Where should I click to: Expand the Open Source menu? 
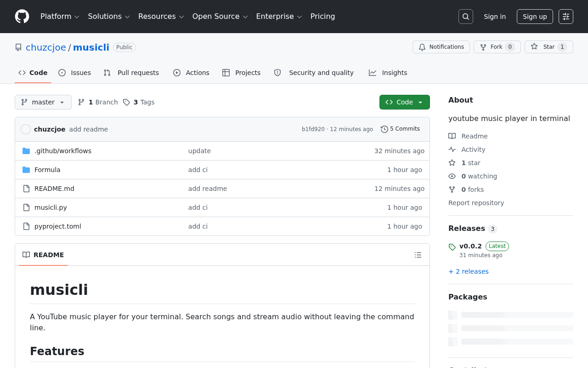[x=220, y=17]
